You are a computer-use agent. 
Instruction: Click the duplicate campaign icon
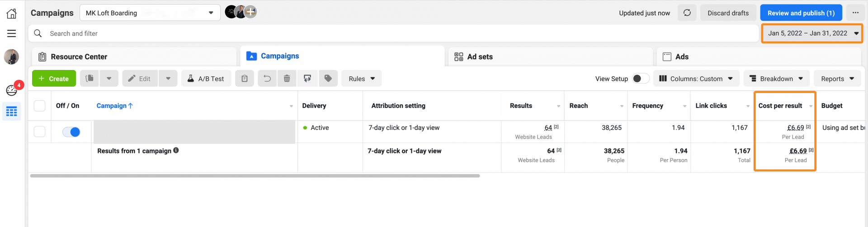tap(90, 79)
